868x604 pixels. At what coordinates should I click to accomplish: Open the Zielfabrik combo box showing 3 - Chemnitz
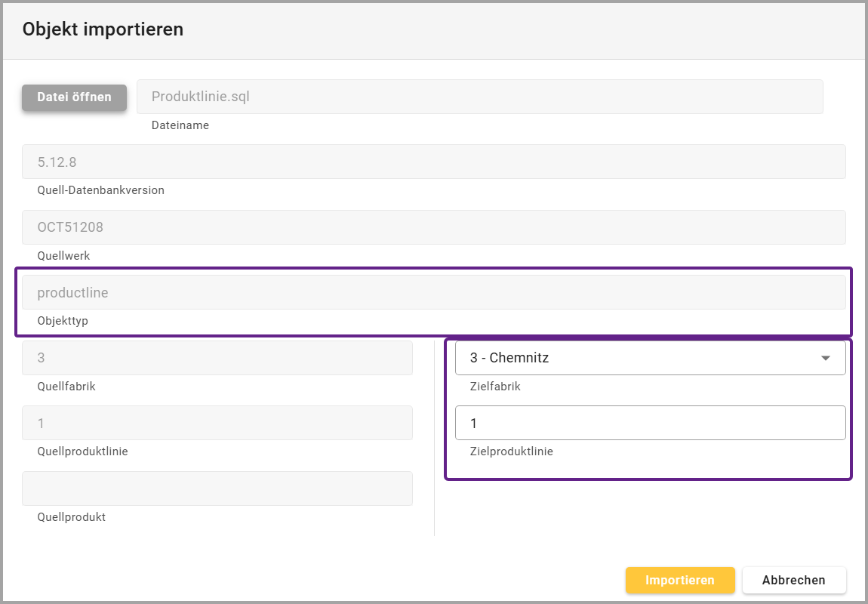634,358
